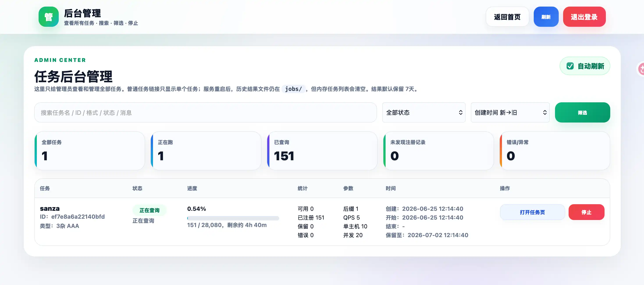Click the 返回首页 button
This screenshot has height=285, width=644.
[x=507, y=17]
